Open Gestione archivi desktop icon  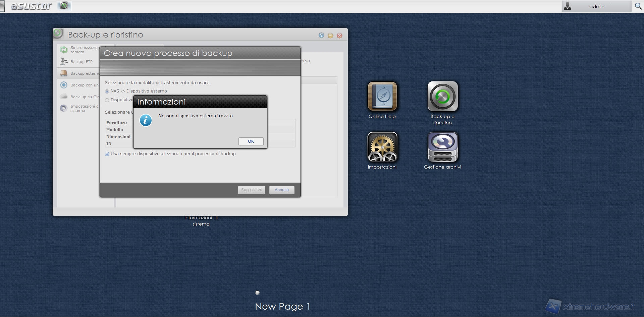(442, 147)
